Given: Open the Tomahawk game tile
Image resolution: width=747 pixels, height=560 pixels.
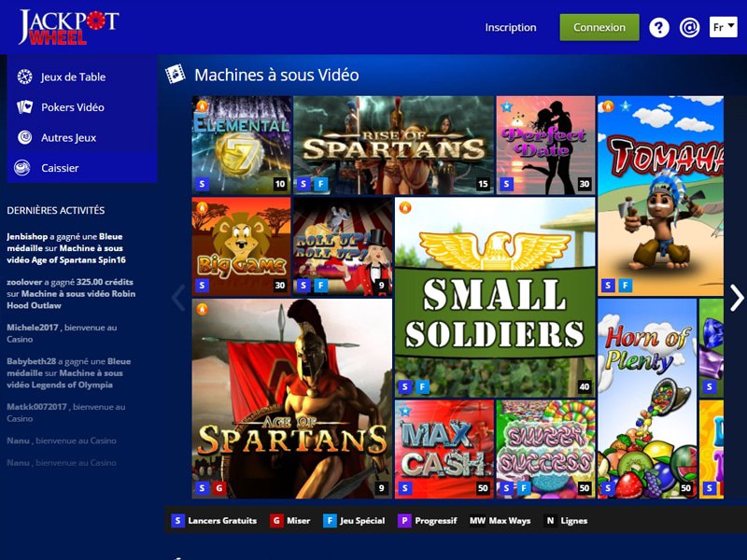Looking at the screenshot, I should pos(660,196).
